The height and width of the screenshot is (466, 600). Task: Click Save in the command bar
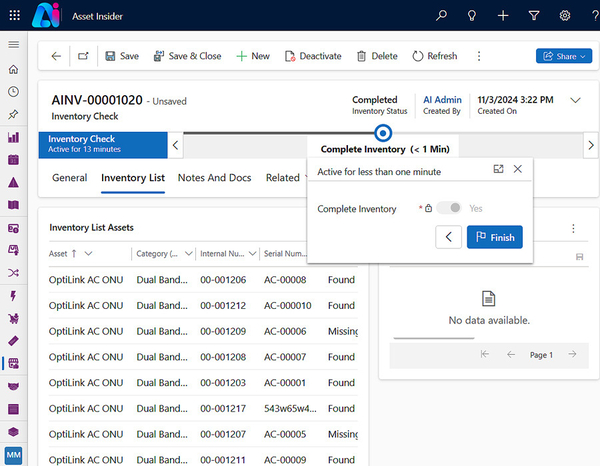pos(122,56)
